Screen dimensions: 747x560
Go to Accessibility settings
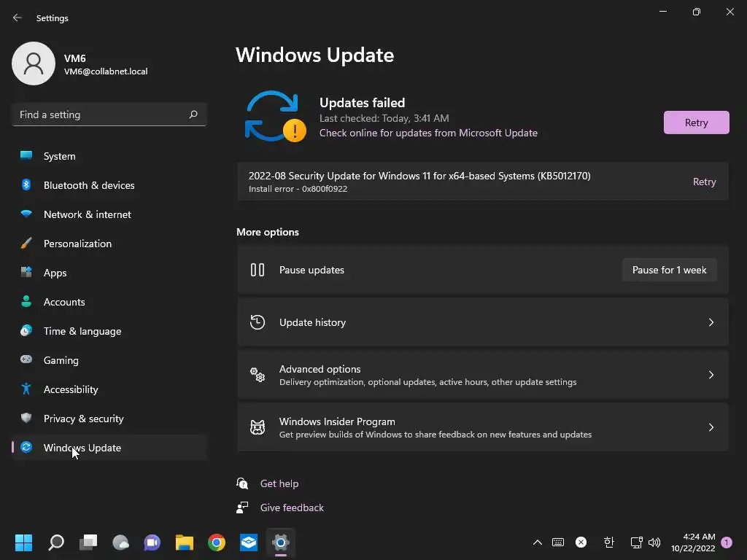click(109, 389)
